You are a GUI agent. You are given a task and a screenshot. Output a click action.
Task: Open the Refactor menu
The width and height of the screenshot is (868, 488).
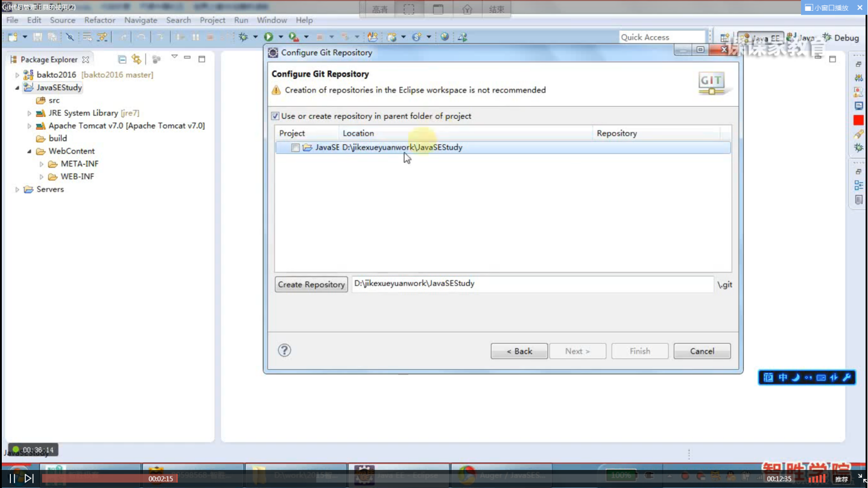(x=100, y=20)
